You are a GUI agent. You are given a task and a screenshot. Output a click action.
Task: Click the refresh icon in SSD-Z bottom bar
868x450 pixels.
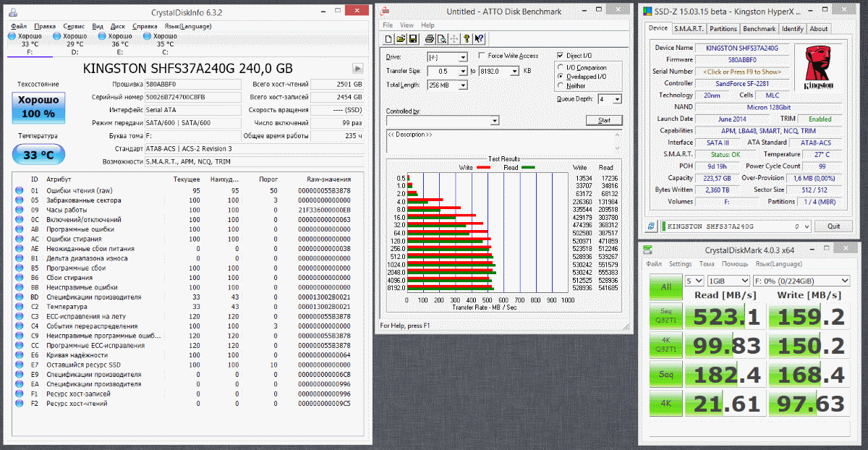[x=652, y=226]
